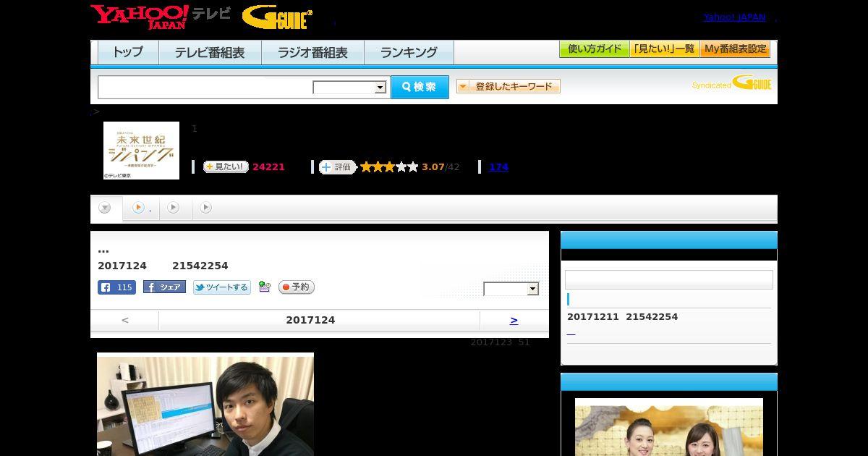Click the man at computer photo
Viewport: 868px width, 456px height.
point(205,404)
